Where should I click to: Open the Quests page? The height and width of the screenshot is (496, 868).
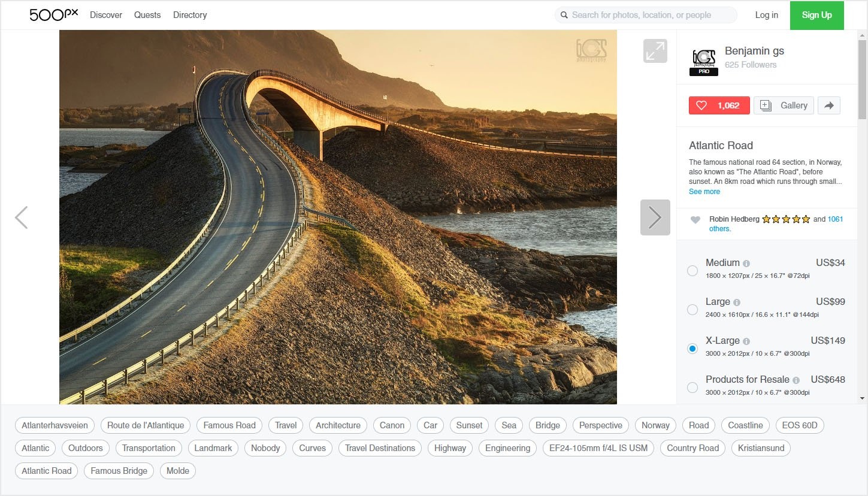[147, 15]
